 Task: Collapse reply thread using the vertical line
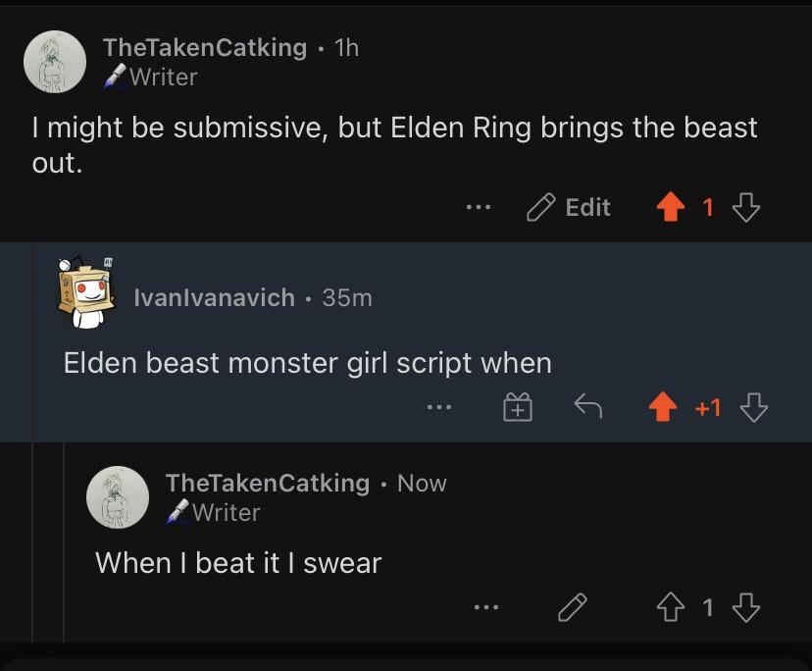click(x=36, y=542)
